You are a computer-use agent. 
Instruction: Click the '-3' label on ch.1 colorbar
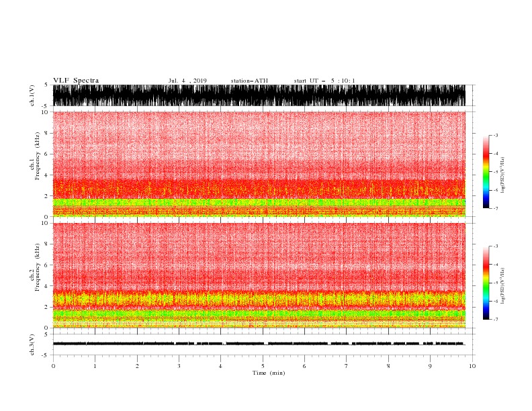click(496, 135)
